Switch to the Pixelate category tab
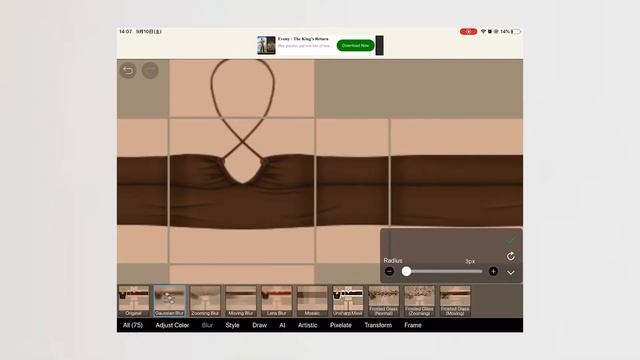 tap(341, 325)
